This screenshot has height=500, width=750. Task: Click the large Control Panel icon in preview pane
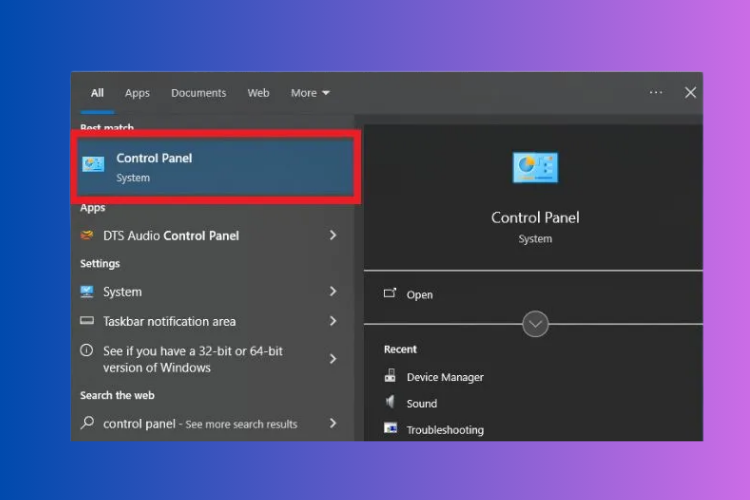(535, 167)
